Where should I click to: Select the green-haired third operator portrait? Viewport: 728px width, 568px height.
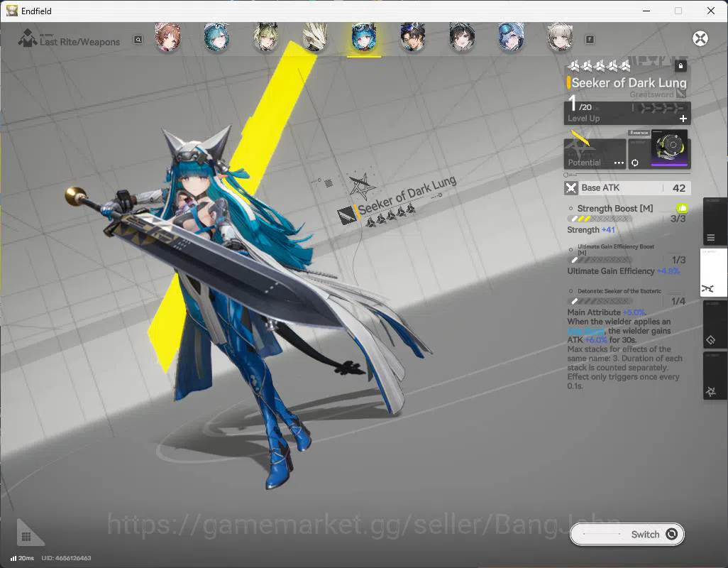(265, 37)
